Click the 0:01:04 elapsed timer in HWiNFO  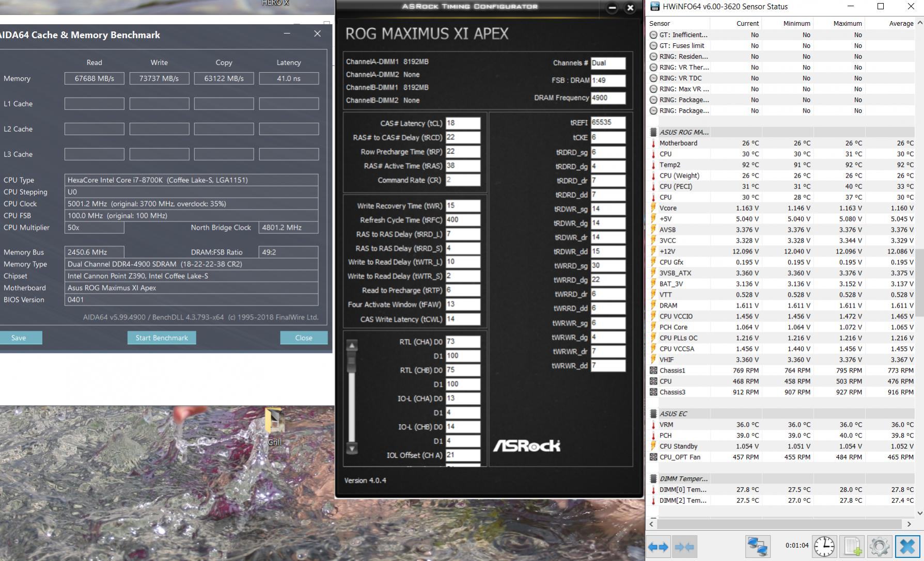tap(797, 546)
